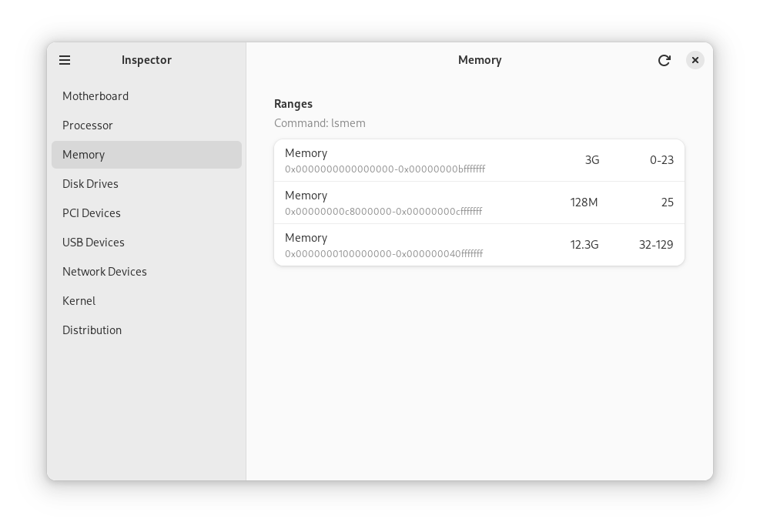The width and height of the screenshot is (760, 532).
Task: Click the 12.3G memory range row
Action: (479, 245)
